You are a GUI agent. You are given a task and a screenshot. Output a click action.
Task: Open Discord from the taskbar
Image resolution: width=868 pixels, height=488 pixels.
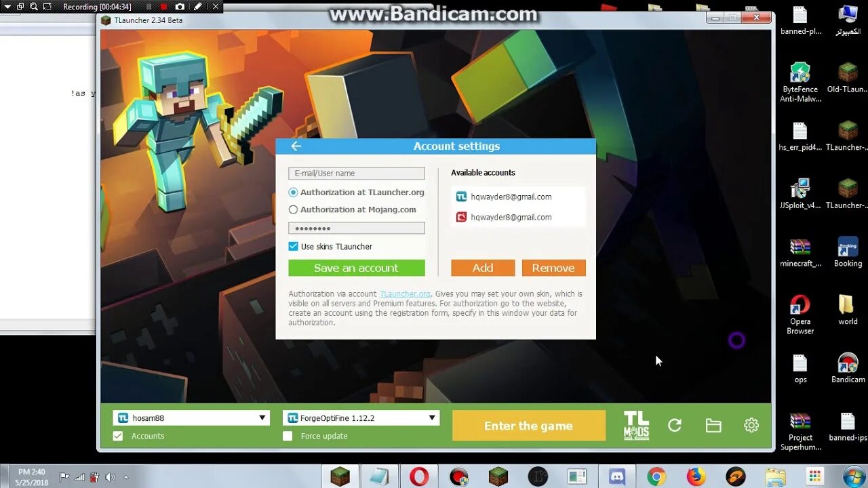(617, 476)
